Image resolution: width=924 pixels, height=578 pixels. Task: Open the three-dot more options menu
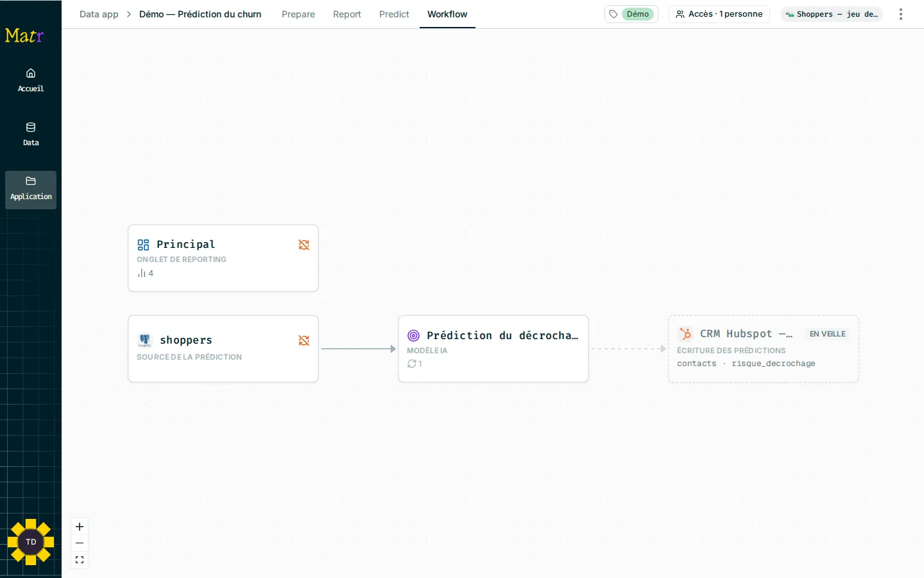pyautogui.click(x=901, y=14)
